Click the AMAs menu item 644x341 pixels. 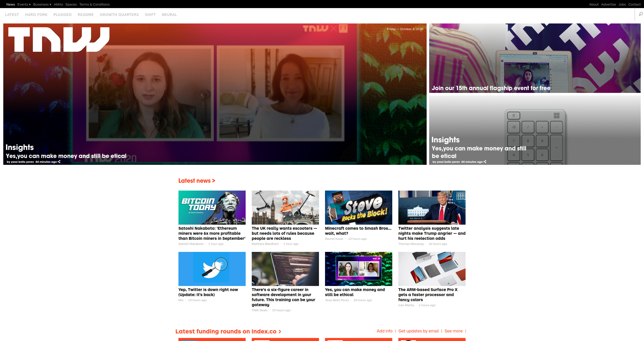[58, 4]
